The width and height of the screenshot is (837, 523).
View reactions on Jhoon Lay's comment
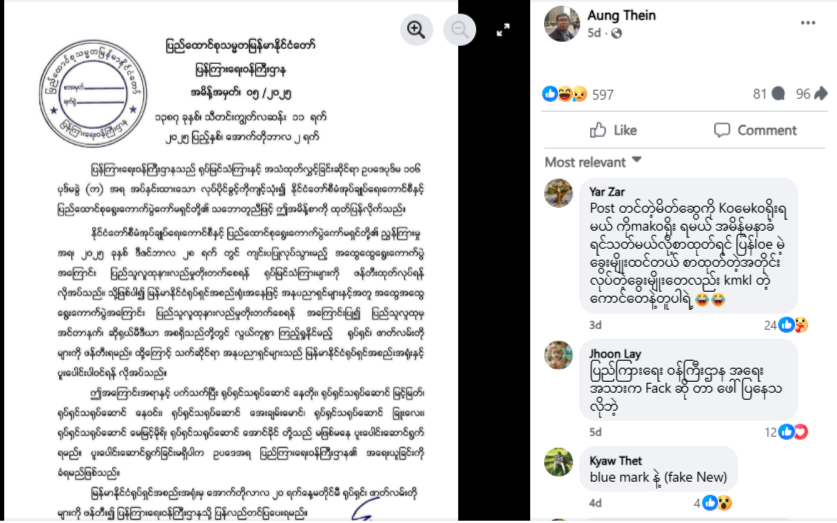click(786, 432)
